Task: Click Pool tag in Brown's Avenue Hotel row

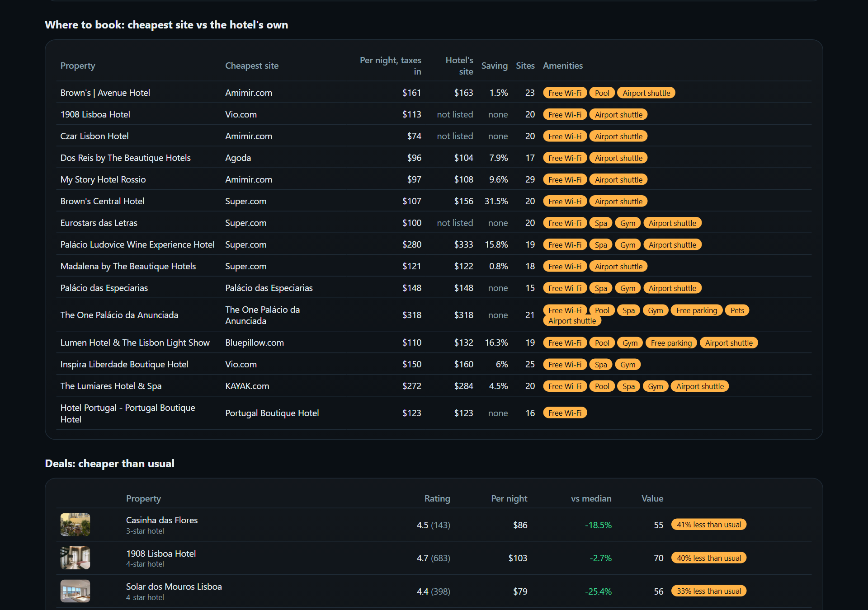Action: click(602, 93)
